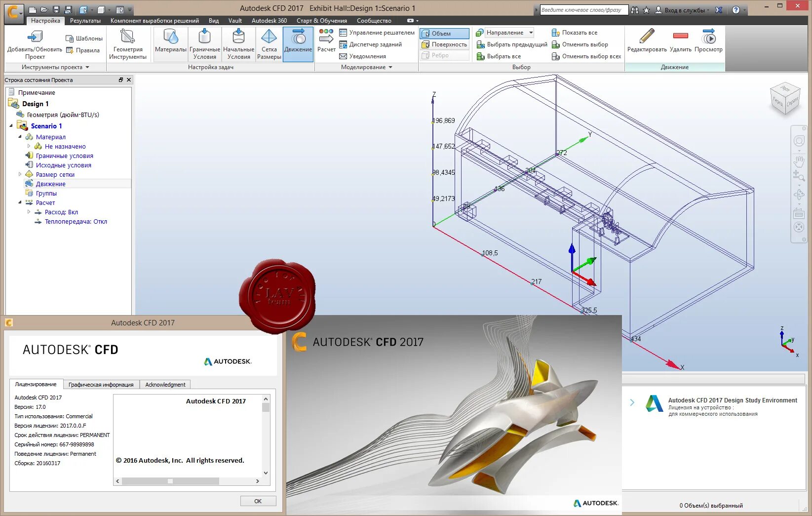
Task: Click Отменить выбор to deselect
Action: (x=580, y=44)
